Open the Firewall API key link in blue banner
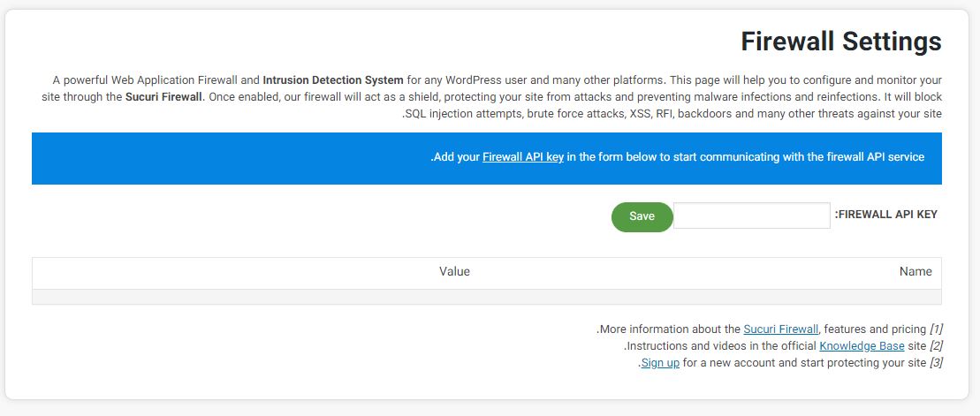The image size is (980, 416). (523, 157)
